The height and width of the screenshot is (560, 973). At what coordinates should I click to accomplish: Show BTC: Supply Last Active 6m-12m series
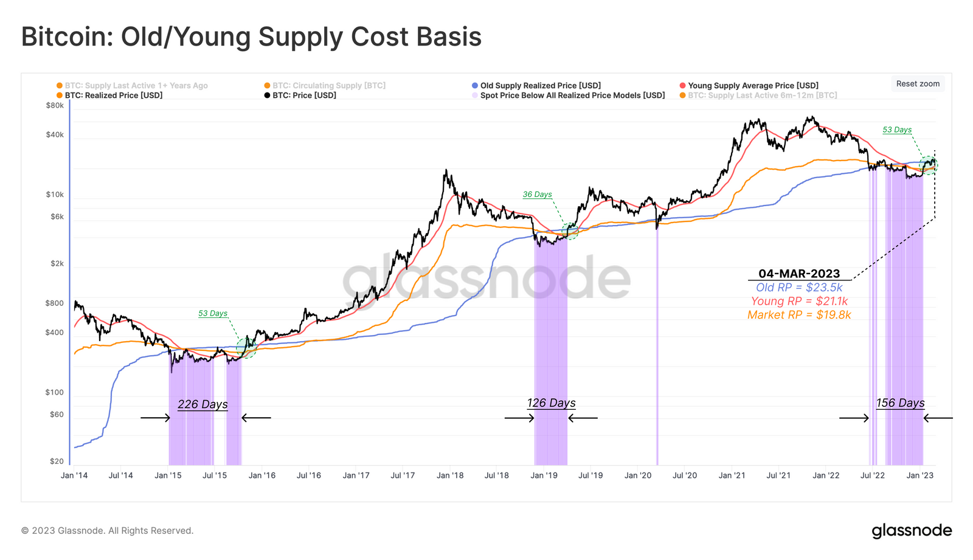click(758, 95)
